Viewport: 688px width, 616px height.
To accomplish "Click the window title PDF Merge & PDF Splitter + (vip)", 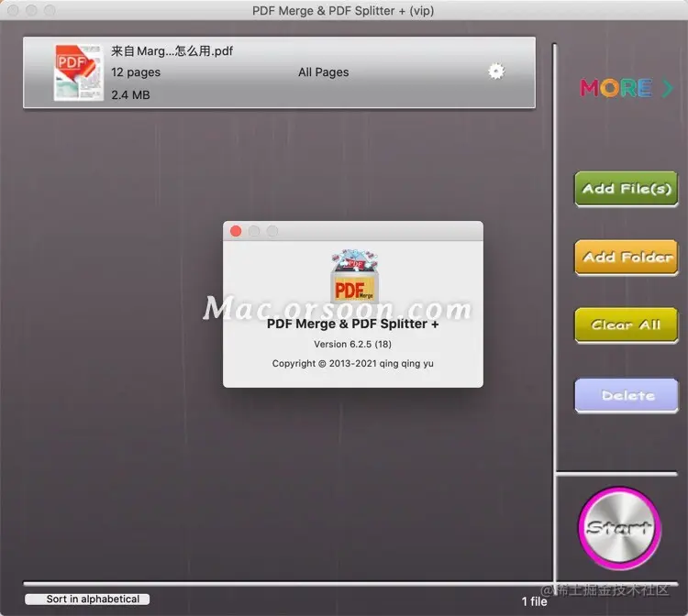I will tap(343, 10).
